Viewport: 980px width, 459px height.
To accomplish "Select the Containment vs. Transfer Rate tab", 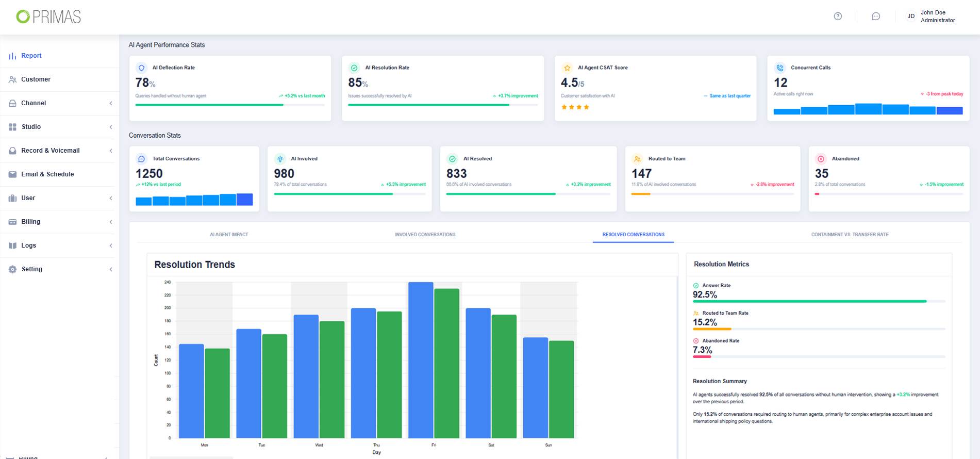I will click(x=850, y=235).
